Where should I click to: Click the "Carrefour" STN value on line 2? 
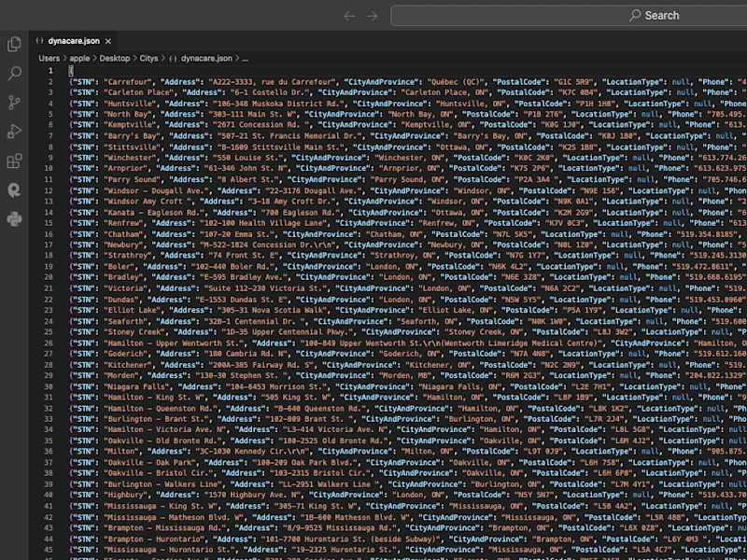pos(128,82)
